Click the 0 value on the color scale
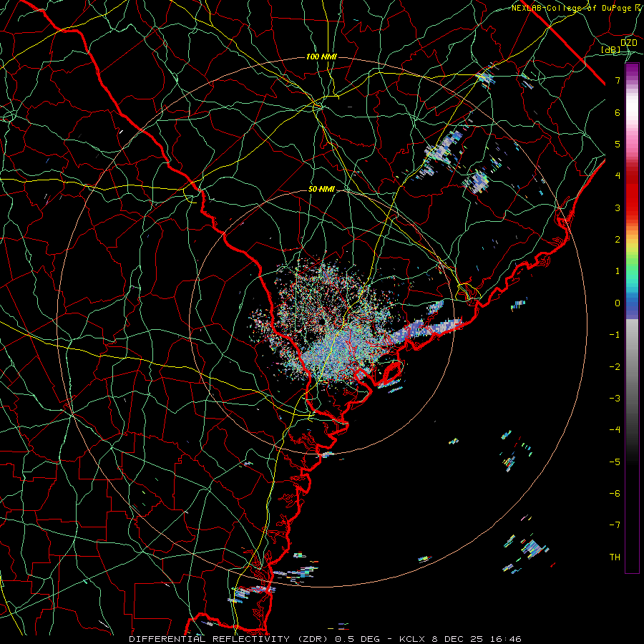 click(618, 303)
